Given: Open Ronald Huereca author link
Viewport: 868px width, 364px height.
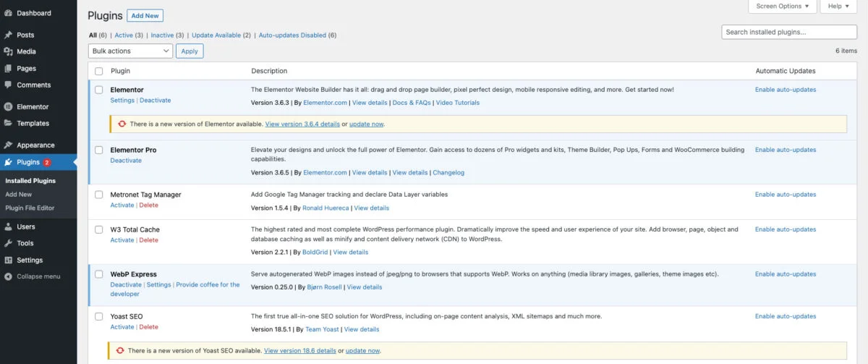Looking at the screenshot, I should (325, 208).
